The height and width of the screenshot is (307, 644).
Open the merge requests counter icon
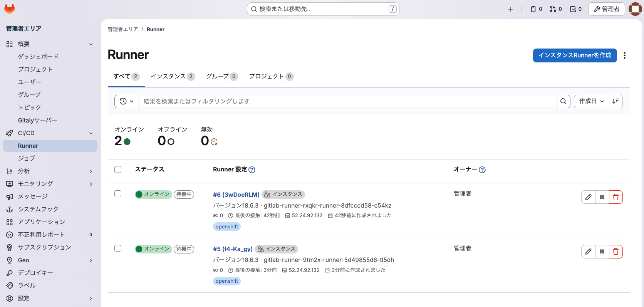point(556,9)
